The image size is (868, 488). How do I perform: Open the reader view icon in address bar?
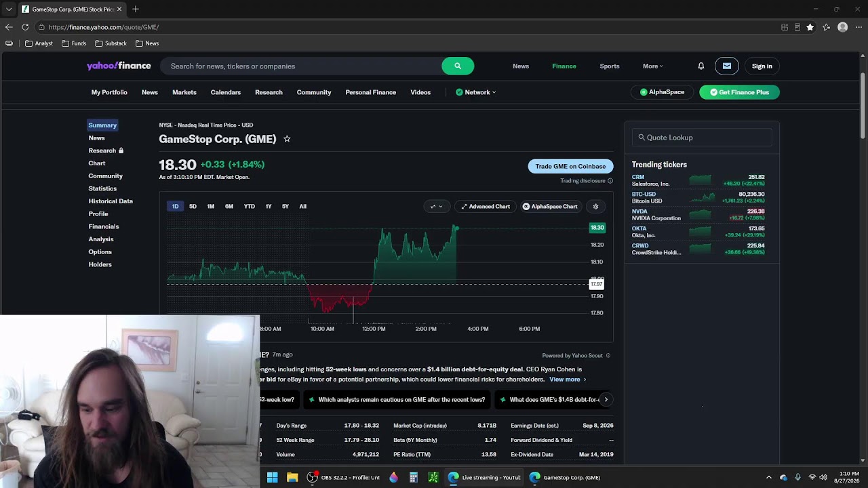[797, 27]
